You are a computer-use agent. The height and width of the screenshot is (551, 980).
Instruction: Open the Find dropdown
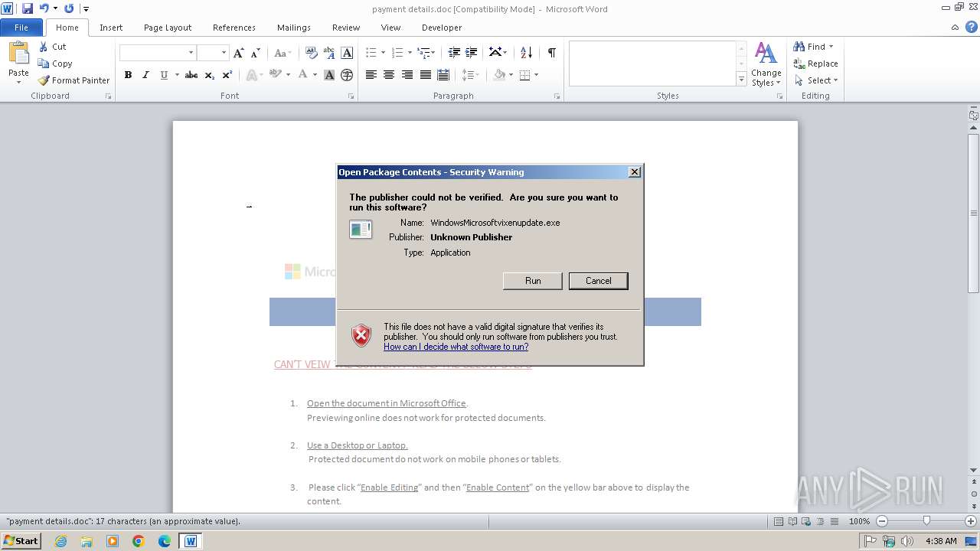tap(813, 47)
